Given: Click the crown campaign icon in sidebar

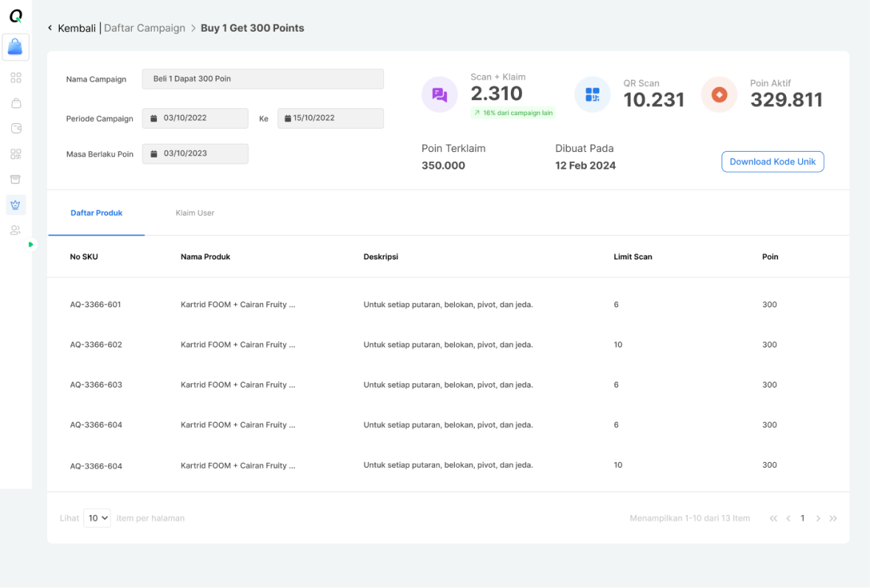Looking at the screenshot, I should pyautogui.click(x=15, y=205).
